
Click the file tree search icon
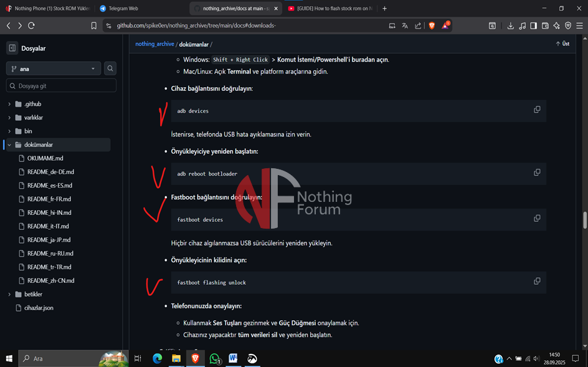pos(110,69)
